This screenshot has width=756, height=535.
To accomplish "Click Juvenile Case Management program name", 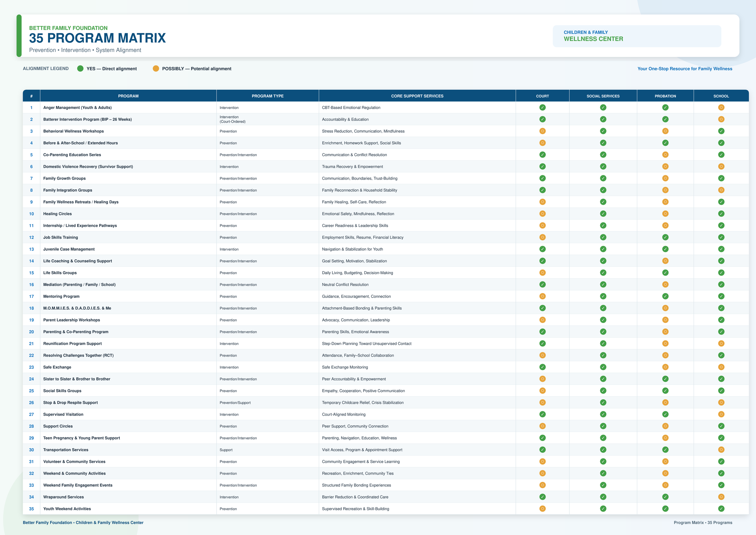I will coord(69,249).
